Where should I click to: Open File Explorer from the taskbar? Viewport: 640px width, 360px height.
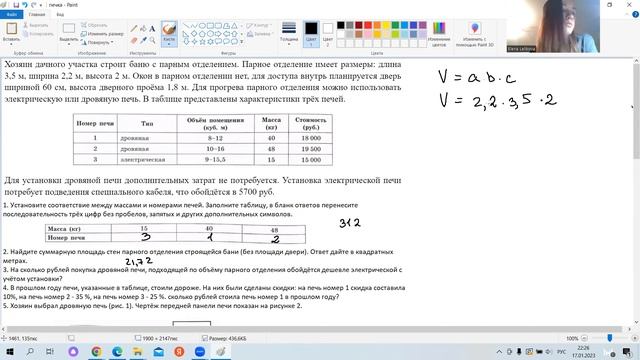pyautogui.click(x=138, y=351)
